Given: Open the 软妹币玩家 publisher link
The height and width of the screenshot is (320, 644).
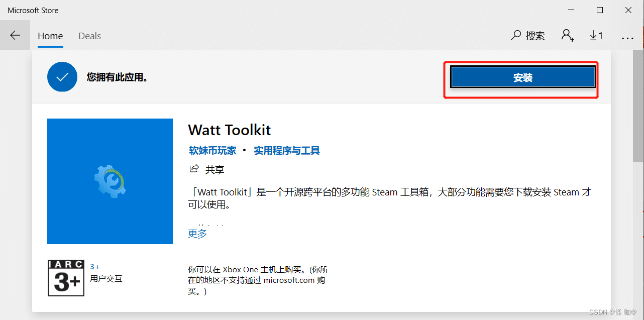Looking at the screenshot, I should coord(212,150).
